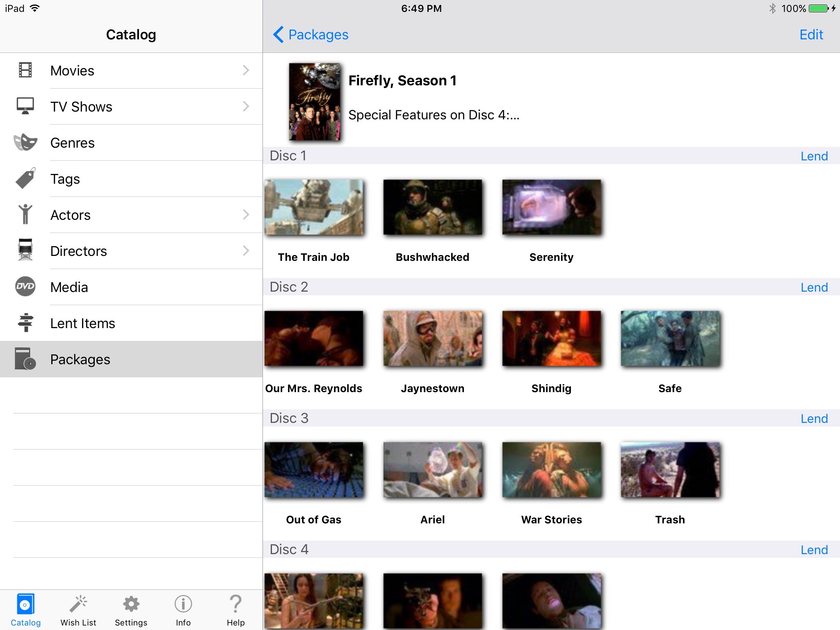Tap the Wish List magic wand icon
Screen dimensions: 840x630
(x=78, y=604)
